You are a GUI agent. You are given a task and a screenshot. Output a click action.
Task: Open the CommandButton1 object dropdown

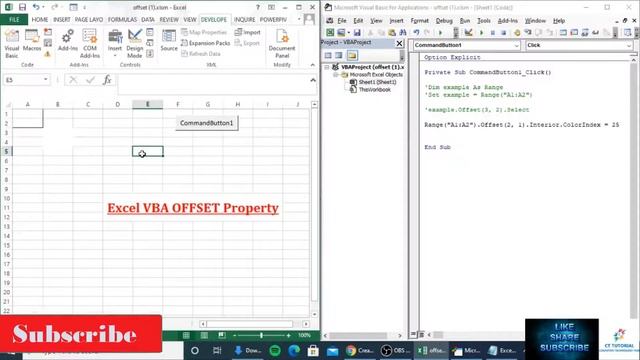516,45
